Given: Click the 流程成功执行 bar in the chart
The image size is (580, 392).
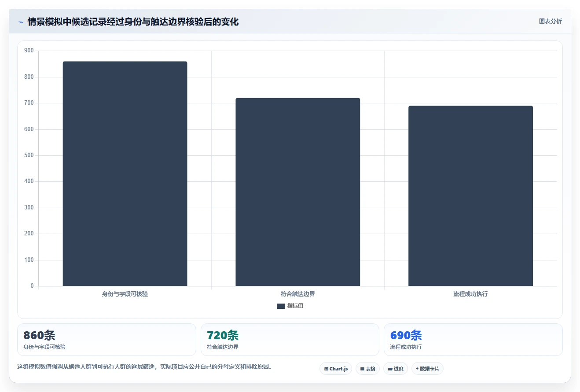Looking at the screenshot, I should [x=470, y=196].
